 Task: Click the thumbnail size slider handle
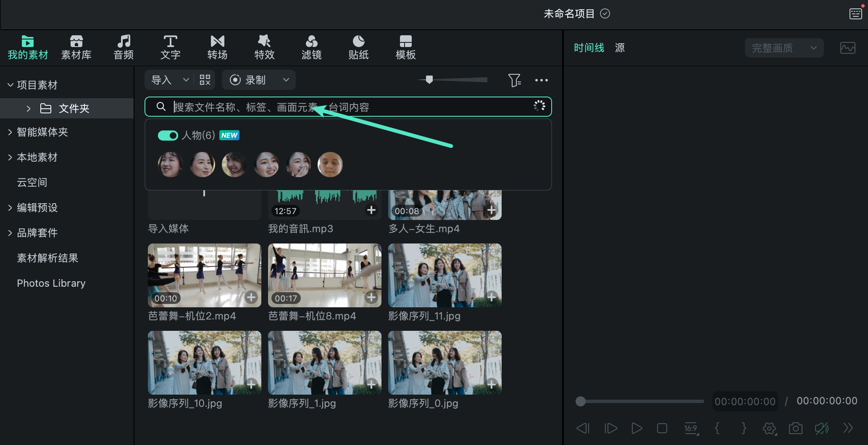[x=429, y=79]
